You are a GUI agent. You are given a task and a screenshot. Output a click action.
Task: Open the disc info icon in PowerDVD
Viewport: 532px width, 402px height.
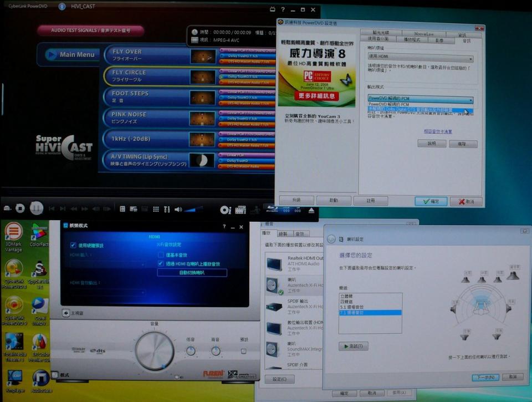click(226, 210)
